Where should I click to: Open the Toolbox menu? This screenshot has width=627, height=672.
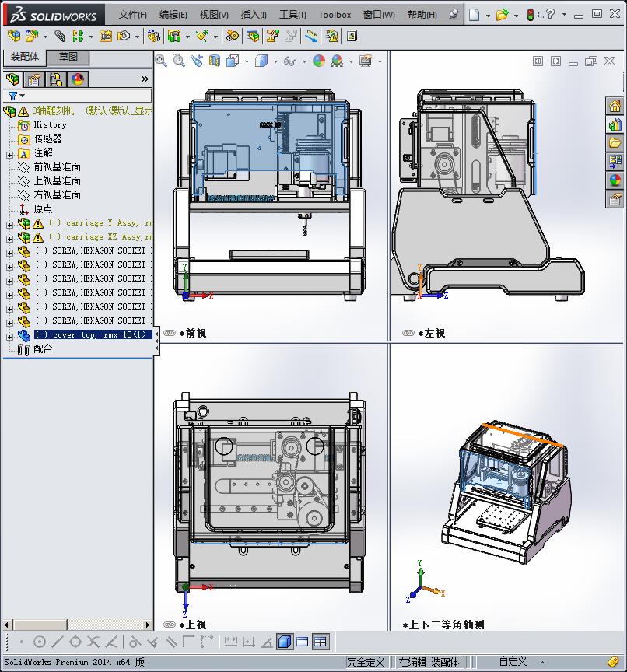pos(335,15)
